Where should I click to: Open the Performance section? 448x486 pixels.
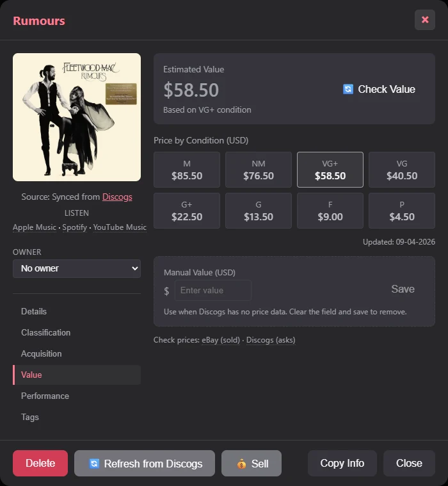pos(77,396)
